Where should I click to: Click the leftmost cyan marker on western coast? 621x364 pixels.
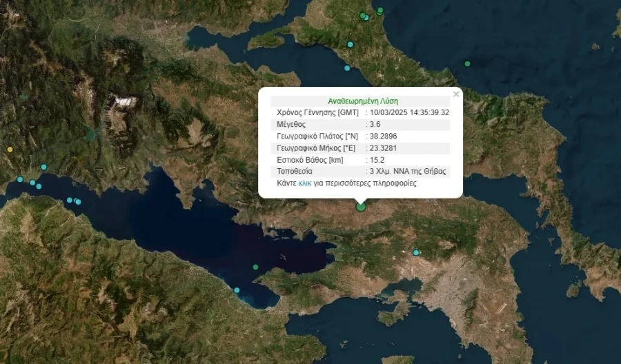point(20,179)
